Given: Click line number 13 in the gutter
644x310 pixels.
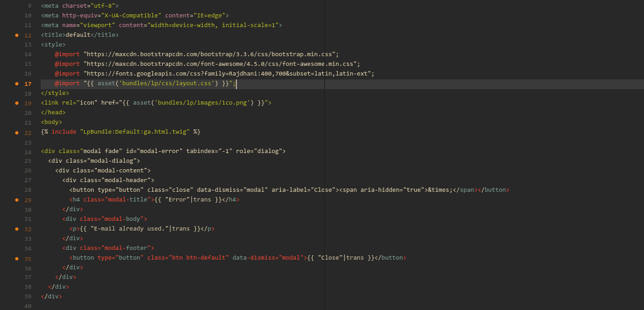Looking at the screenshot, I should point(28,45).
